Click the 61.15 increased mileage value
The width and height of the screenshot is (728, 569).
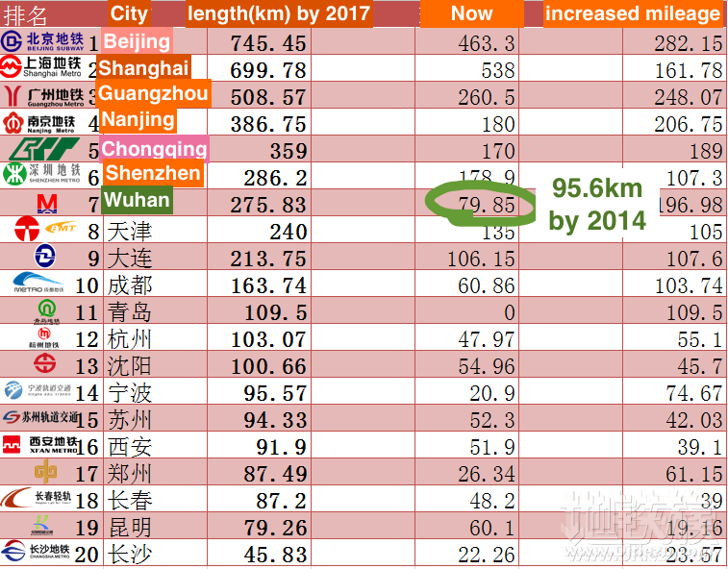[x=695, y=474]
